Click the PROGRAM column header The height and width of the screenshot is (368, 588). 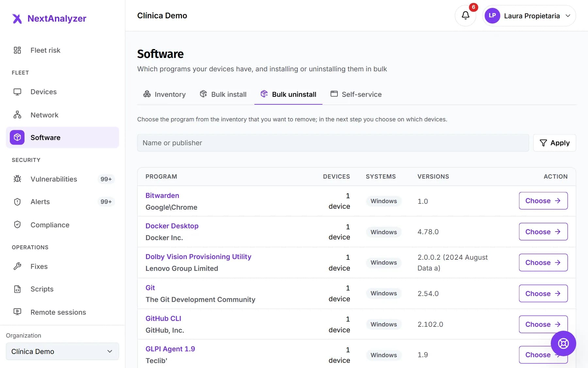161,177
